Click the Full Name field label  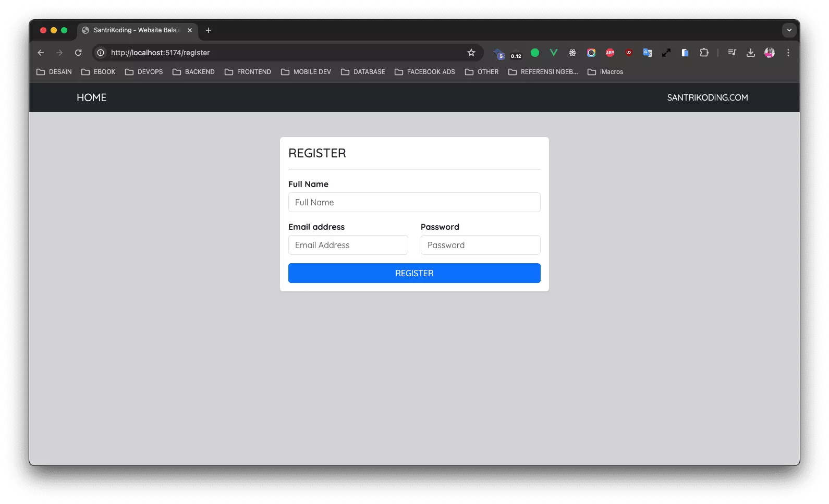[308, 184]
